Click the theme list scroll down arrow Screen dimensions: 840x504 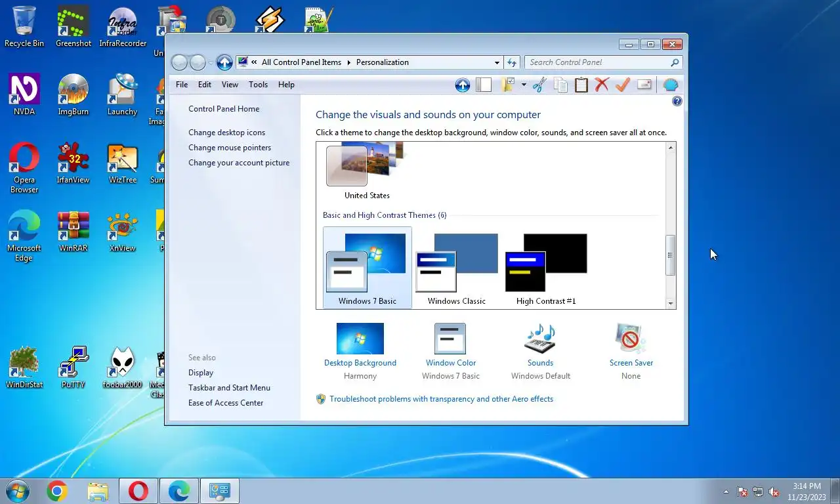(670, 303)
